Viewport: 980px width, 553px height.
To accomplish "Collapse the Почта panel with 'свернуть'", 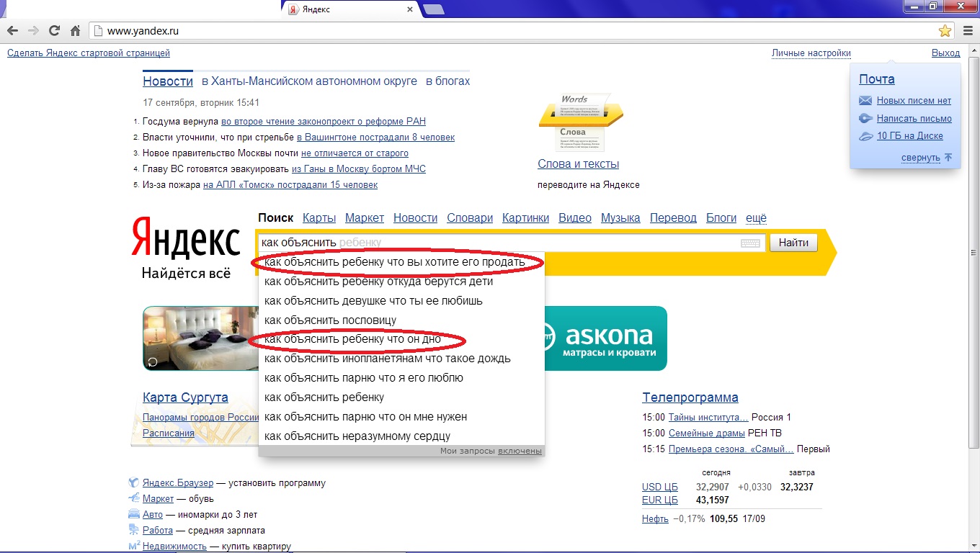I will click(x=920, y=158).
